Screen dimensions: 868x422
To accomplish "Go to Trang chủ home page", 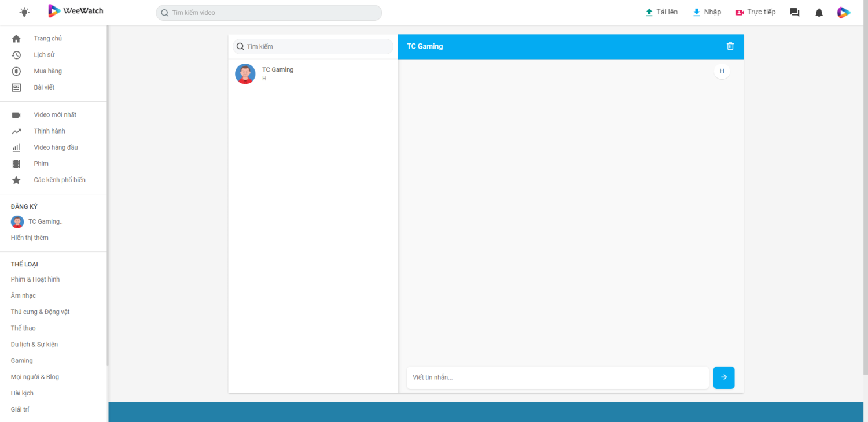I will [x=47, y=39].
